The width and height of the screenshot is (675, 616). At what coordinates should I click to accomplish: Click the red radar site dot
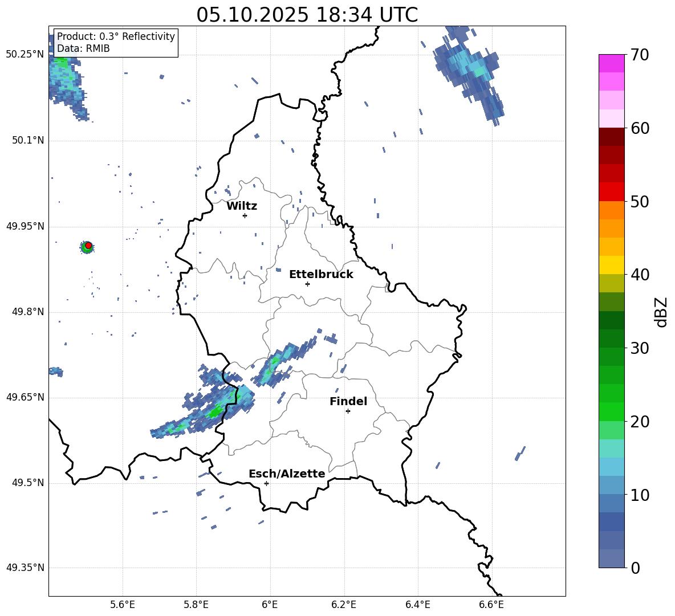[88, 246]
